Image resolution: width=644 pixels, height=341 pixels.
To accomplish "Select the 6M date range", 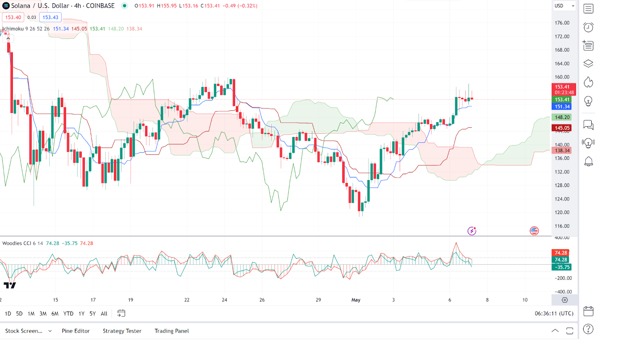I will [55, 314].
